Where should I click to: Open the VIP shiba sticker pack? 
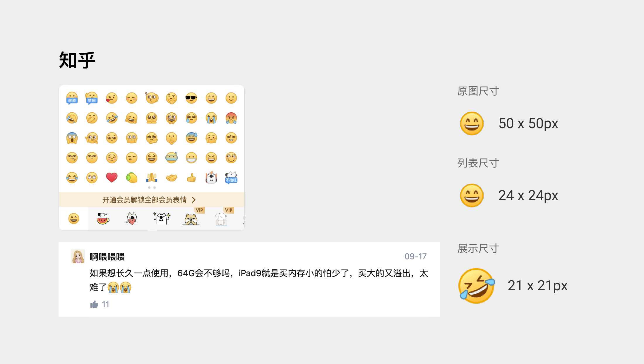[191, 219]
